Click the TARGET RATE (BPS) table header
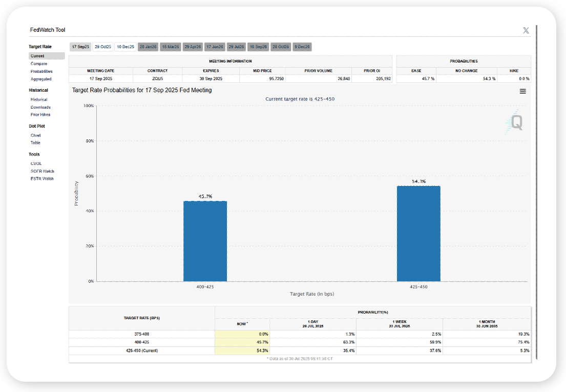The image size is (566, 392). (x=142, y=318)
